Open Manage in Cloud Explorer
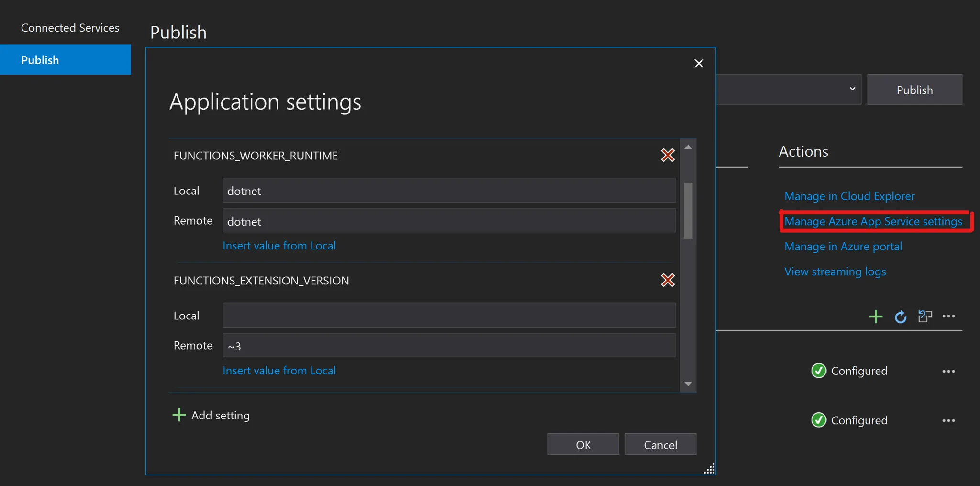 (x=849, y=196)
